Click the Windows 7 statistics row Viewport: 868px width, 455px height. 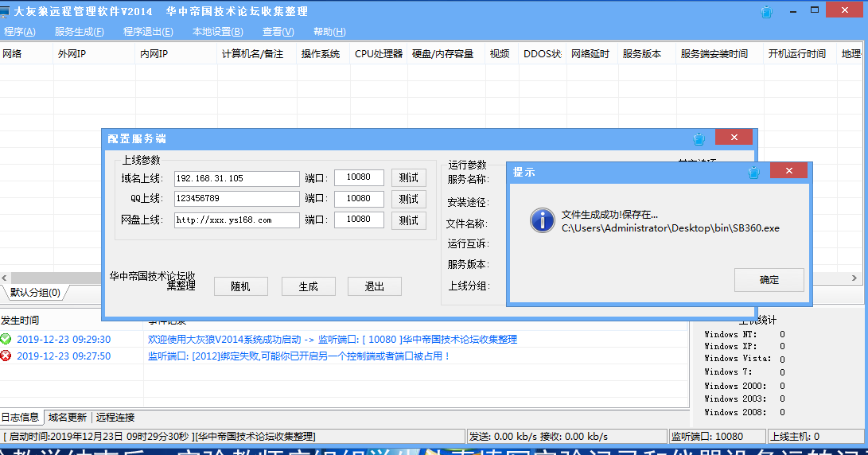744,372
